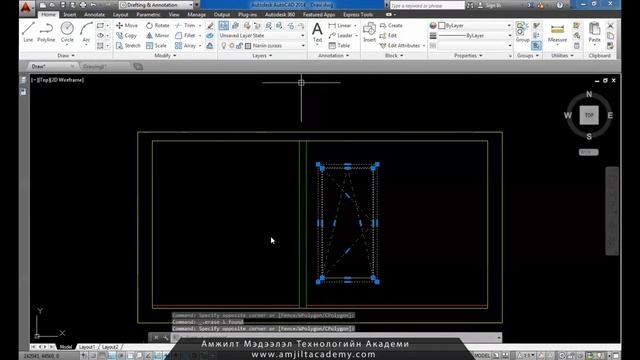640x360 pixels.
Task: Click the Group tool
Action: coord(522,32)
